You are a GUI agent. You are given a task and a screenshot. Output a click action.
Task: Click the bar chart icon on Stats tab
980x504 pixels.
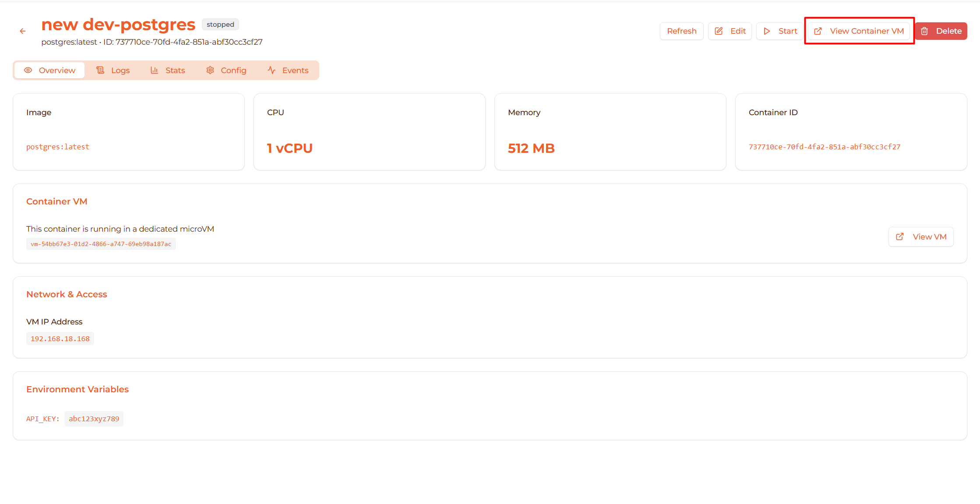coord(154,70)
